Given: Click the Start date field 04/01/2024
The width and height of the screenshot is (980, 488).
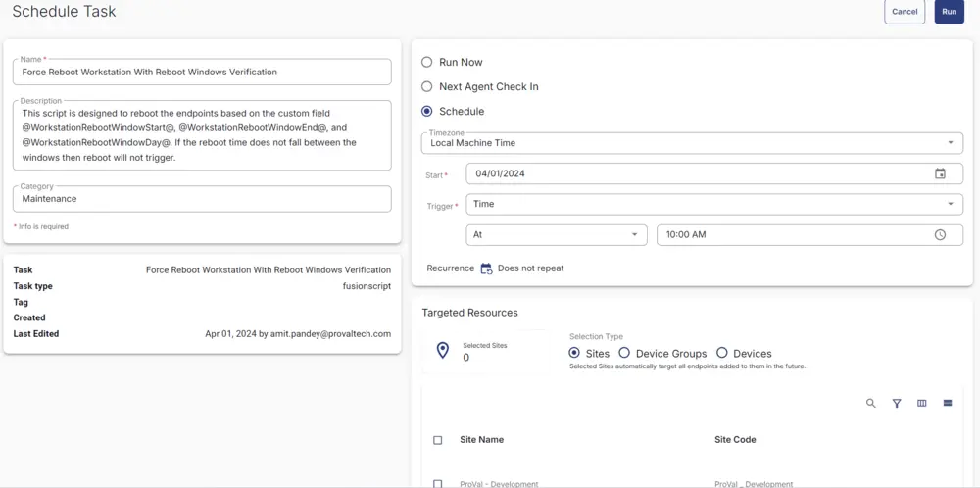Looking at the screenshot, I should tap(714, 173).
